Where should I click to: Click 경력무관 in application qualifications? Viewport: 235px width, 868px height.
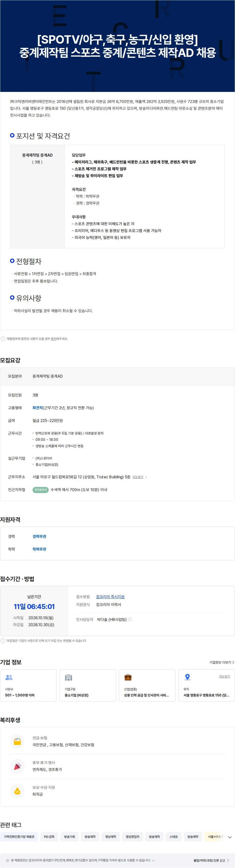39,536
